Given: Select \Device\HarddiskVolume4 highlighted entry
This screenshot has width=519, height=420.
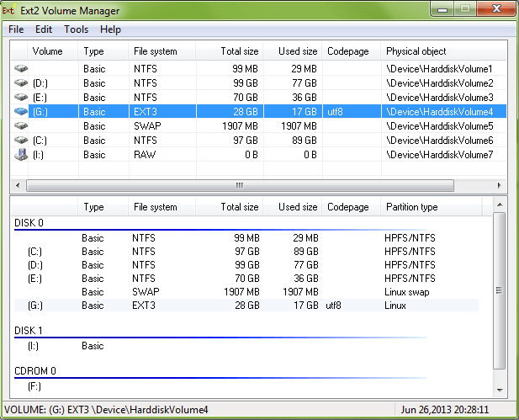Looking at the screenshot, I should (440, 112).
